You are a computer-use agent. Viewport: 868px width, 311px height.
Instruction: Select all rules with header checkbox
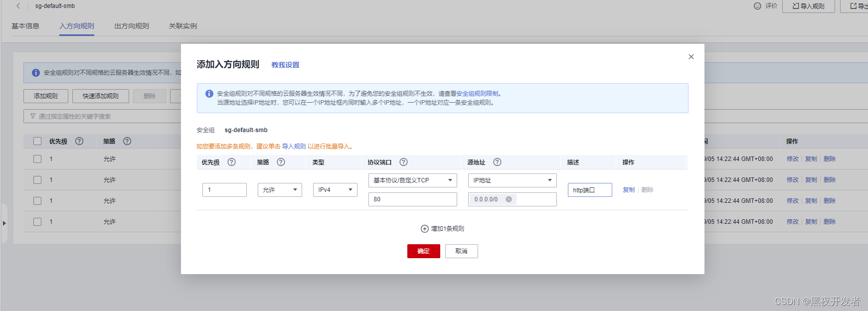pos(37,141)
